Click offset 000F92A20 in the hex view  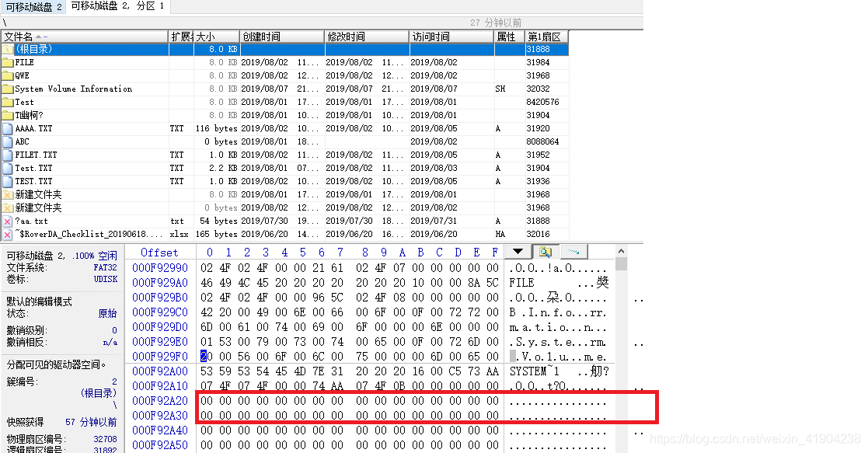[160, 401]
